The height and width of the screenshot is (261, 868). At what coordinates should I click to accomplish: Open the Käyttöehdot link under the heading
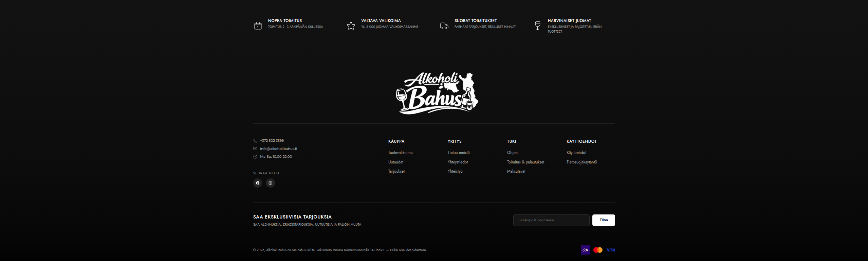tap(576, 153)
